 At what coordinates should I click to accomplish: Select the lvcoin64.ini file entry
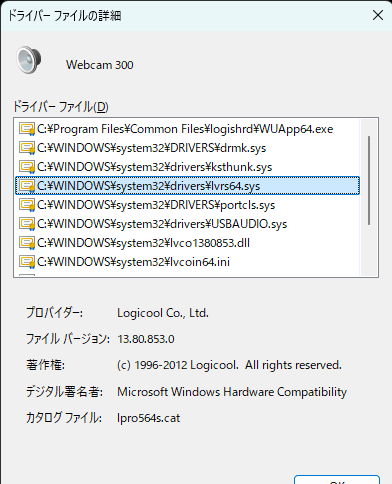[x=187, y=262]
